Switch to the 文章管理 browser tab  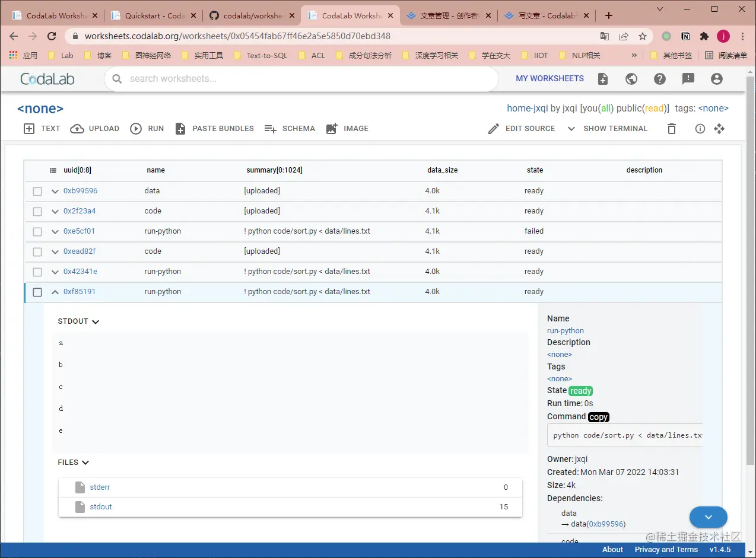[448, 16]
